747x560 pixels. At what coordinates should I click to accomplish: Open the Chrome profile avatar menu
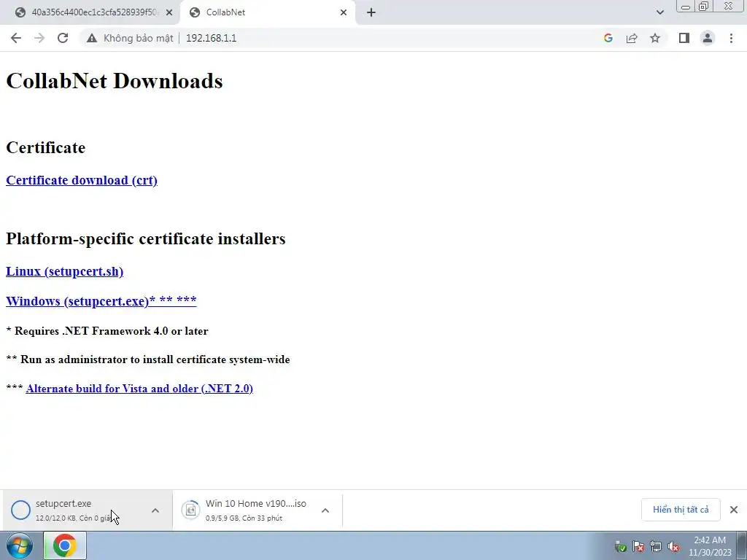tap(708, 38)
